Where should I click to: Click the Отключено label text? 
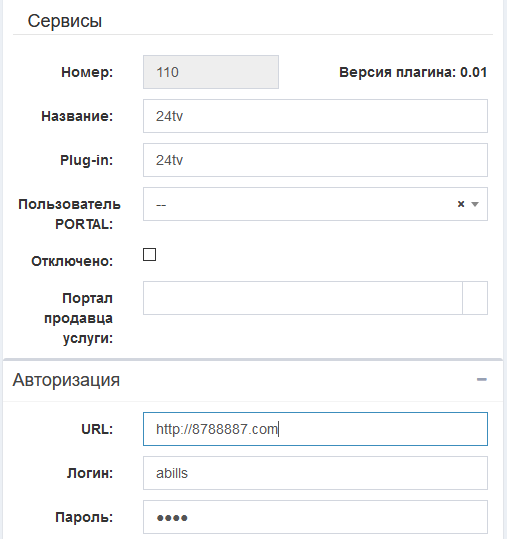[x=72, y=261]
